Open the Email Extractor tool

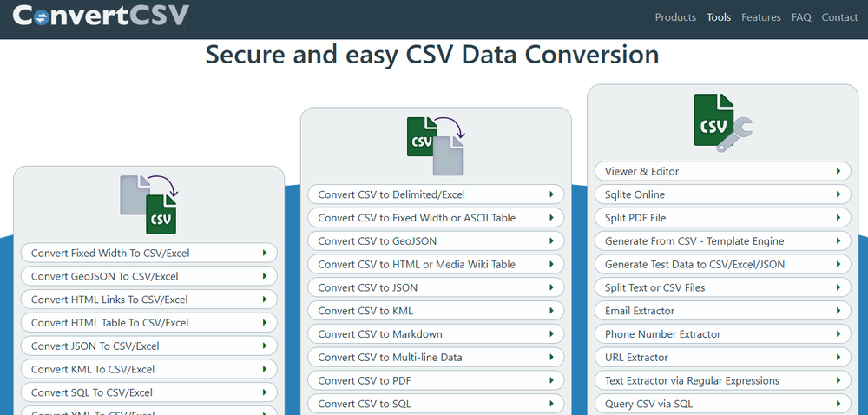tap(722, 311)
